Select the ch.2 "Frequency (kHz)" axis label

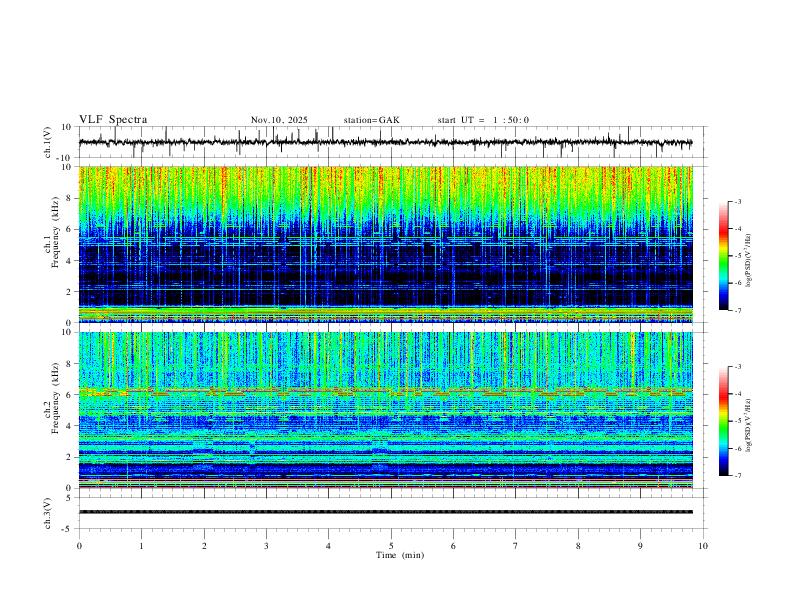pyautogui.click(x=56, y=398)
